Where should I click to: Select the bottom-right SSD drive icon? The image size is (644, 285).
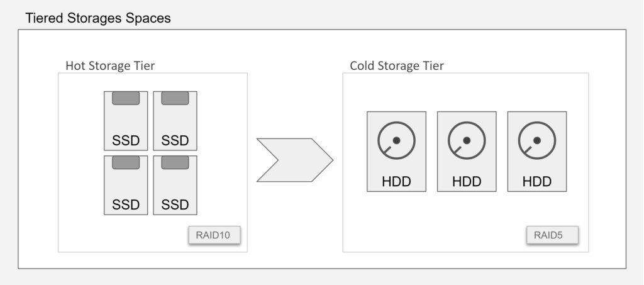click(x=175, y=185)
